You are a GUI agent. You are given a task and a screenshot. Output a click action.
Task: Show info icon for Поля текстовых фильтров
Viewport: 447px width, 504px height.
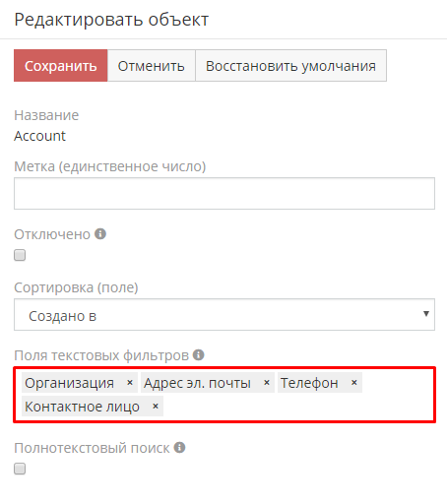[x=199, y=354]
